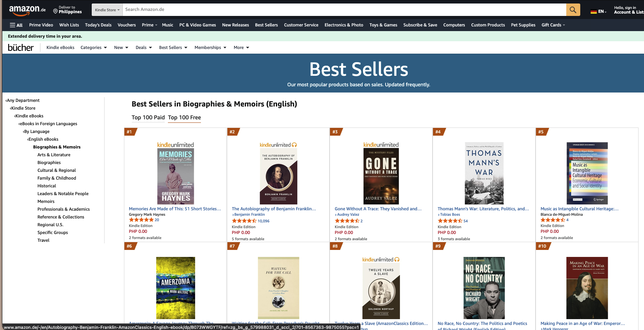Click the bücher logo
Screen dimensions: 644x330
coord(21,47)
